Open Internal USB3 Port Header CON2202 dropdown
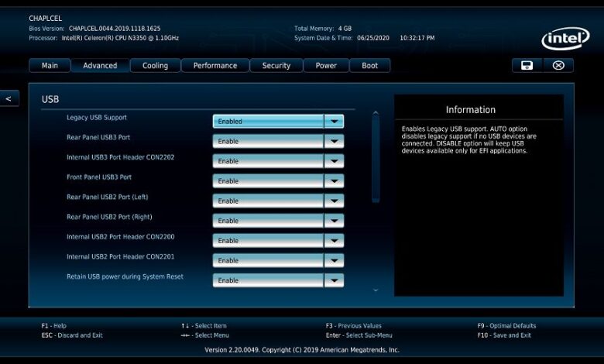 click(278, 161)
